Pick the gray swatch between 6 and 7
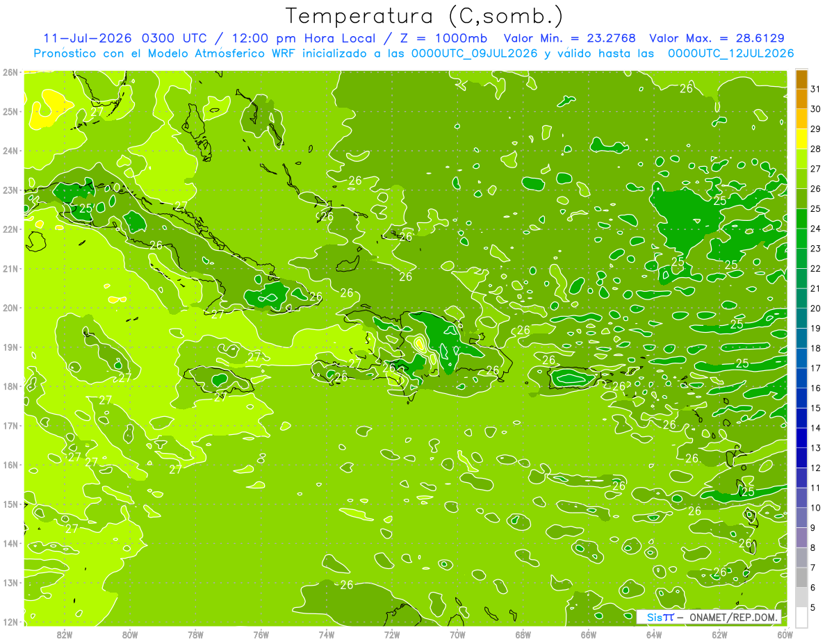834x644 pixels. [x=801, y=577]
